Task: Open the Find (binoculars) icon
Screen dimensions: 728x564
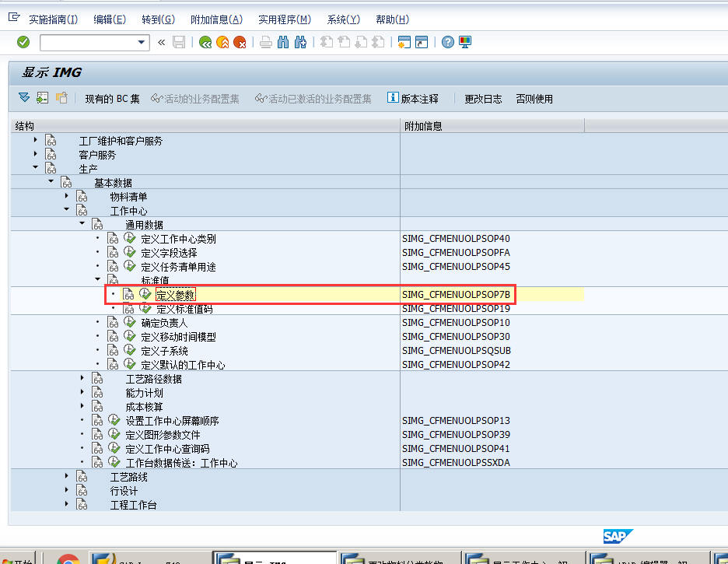Action: coord(282,42)
